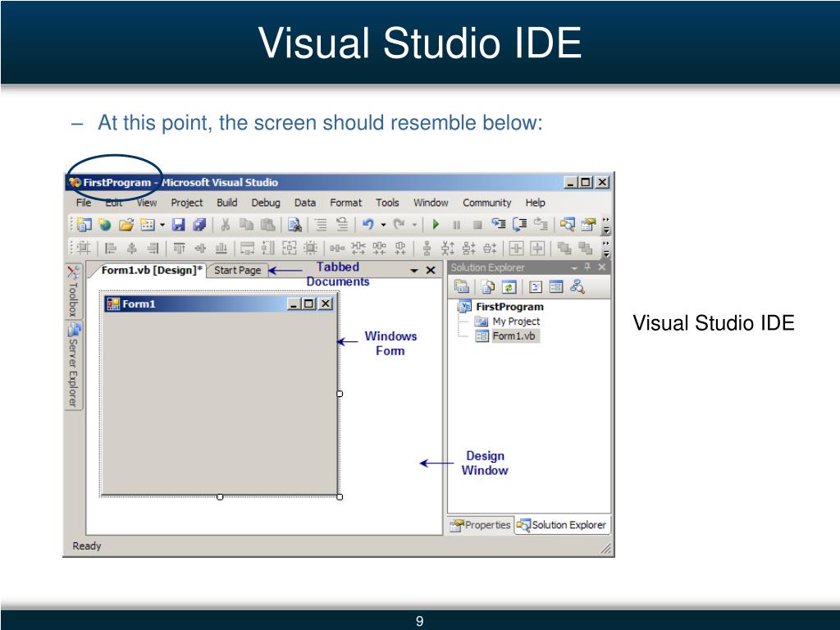Click the Refresh icon in Solution Explorer toolbar

pos(509,287)
